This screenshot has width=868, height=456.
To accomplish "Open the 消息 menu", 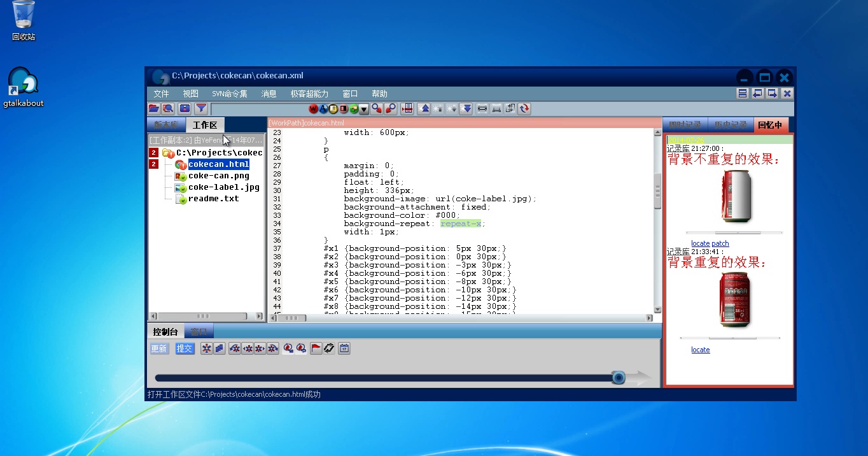I will coord(269,94).
